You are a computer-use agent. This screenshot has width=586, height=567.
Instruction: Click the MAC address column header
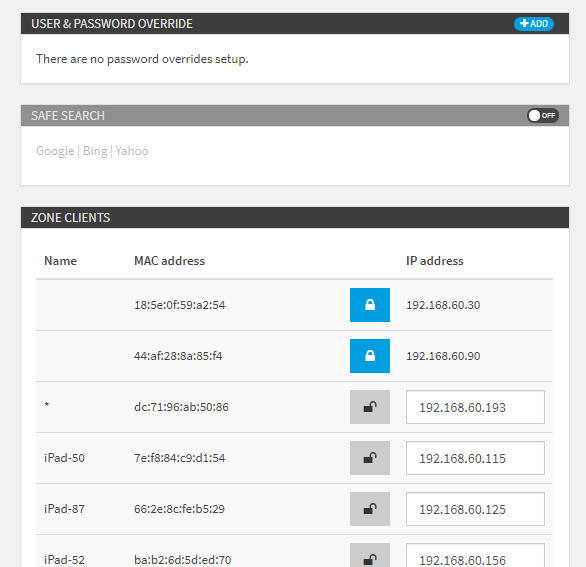[x=169, y=261]
